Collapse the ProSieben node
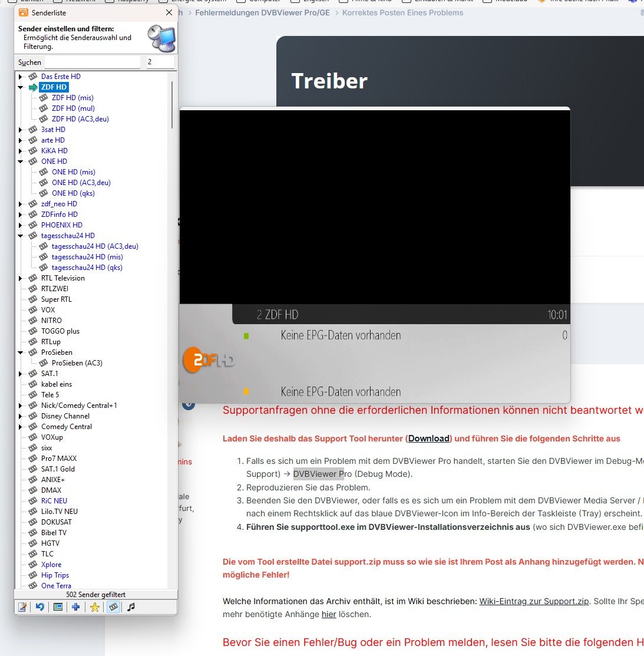The height and width of the screenshot is (656, 644). (x=20, y=352)
